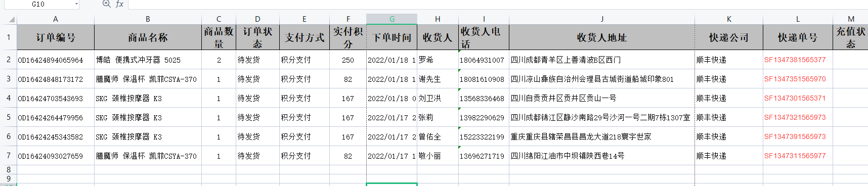Click address 四川成都青羊区上善清波B区西门

coord(602,60)
